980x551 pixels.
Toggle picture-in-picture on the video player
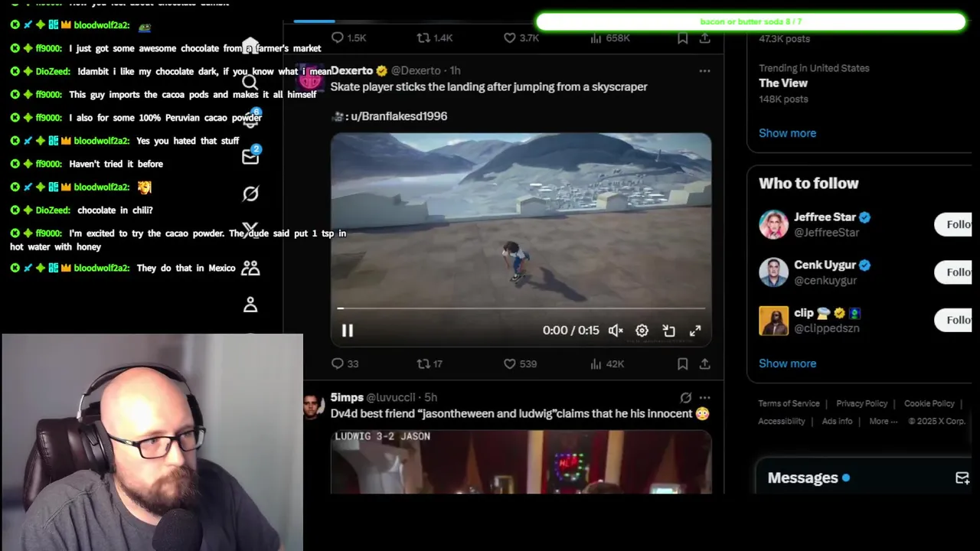tap(668, 331)
